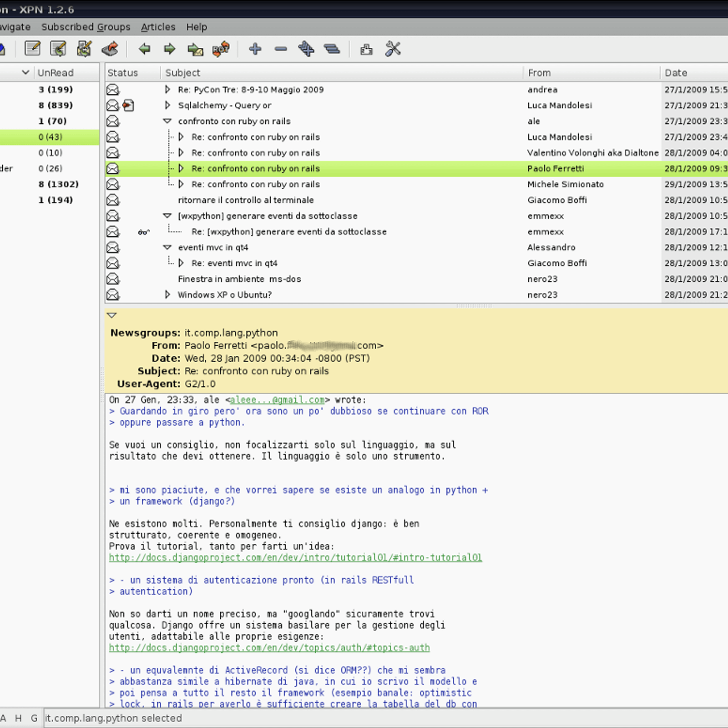This screenshot has height=728, width=728.
Task: Expand Michele Simionato's reply subthread
Action: [x=181, y=184]
